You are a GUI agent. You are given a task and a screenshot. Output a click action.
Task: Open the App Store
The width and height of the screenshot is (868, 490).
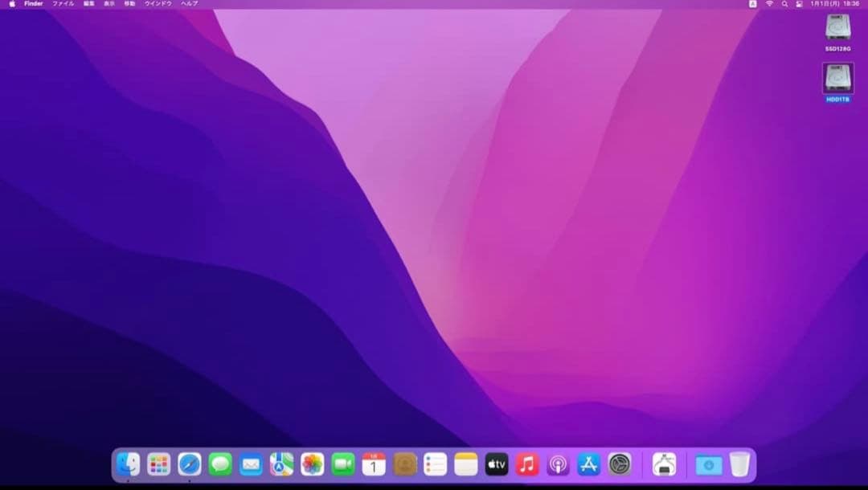589,463
